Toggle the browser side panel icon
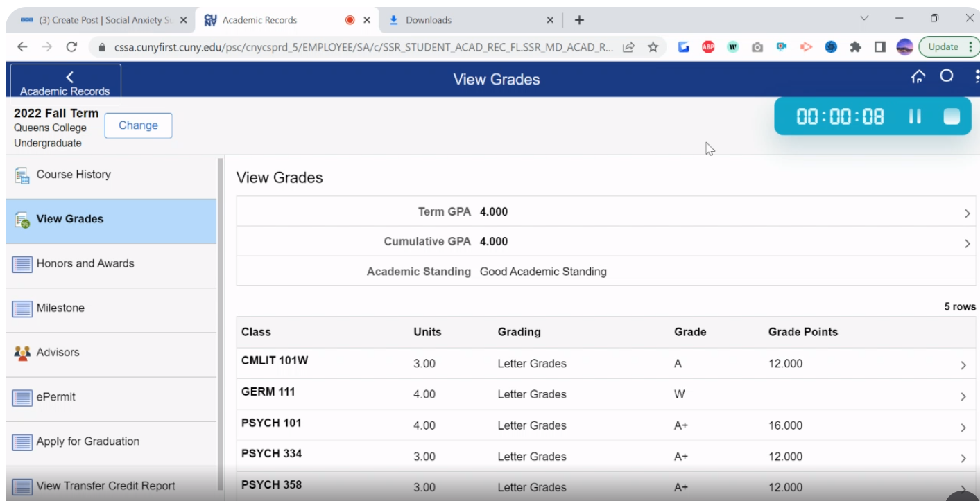Viewport: 980px width, 501px height. [x=879, y=47]
